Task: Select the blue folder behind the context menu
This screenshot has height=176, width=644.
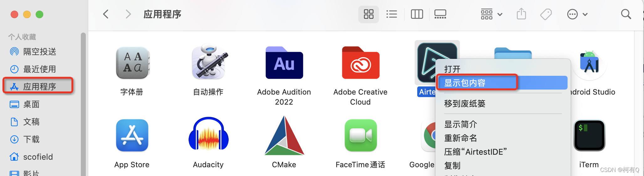Action: coord(513,53)
